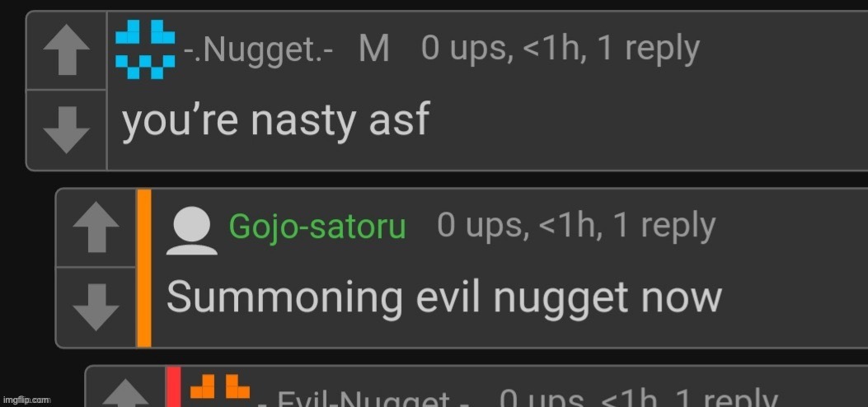
Task: Select the "you're nasty asf" comment text
Action: click(275, 122)
